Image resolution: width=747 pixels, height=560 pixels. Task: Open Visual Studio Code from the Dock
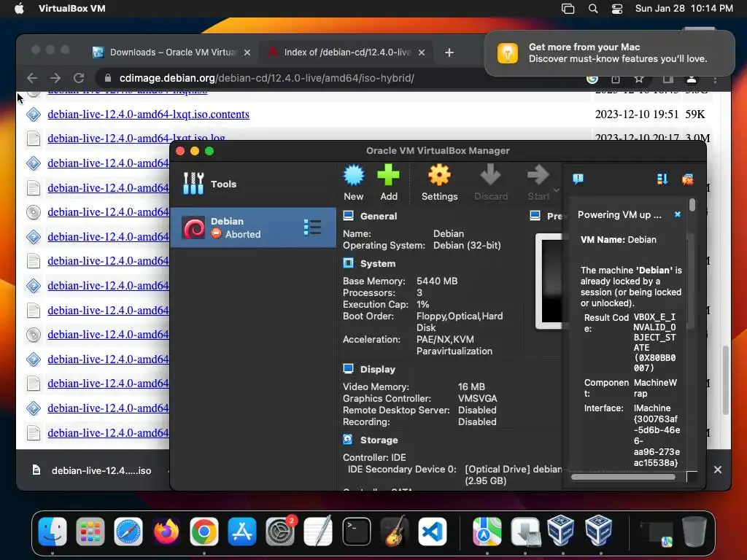click(433, 532)
